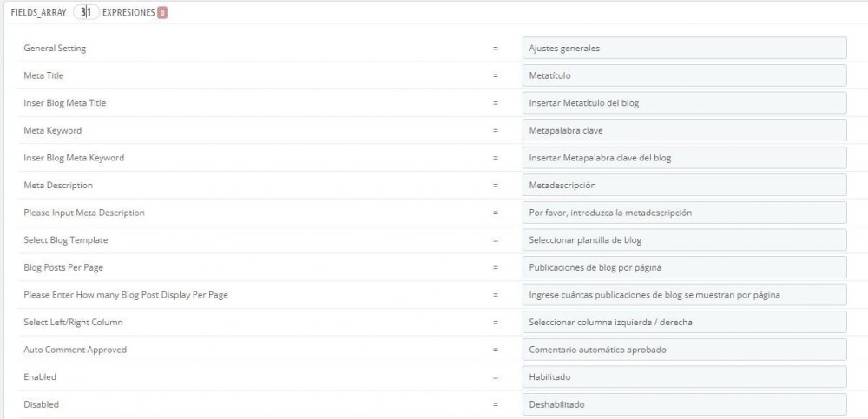Click the 'Metadescripción' translation field
Screen dimensions: 868x419
click(684, 185)
